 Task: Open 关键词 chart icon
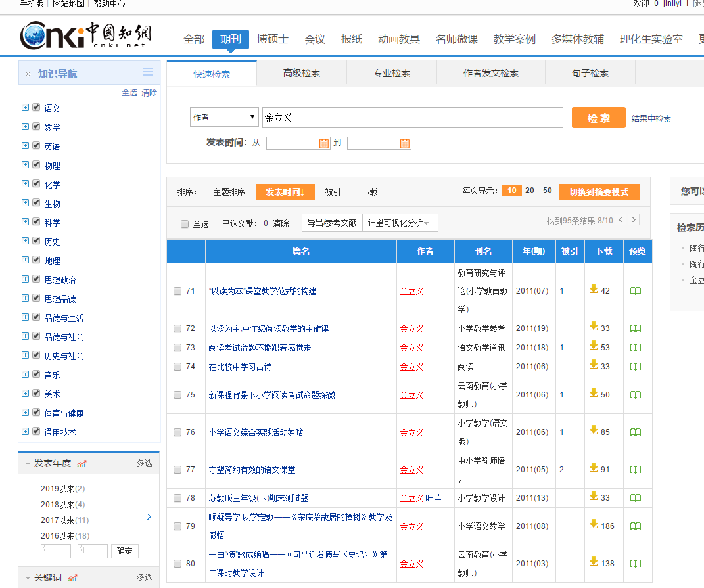[x=72, y=578]
